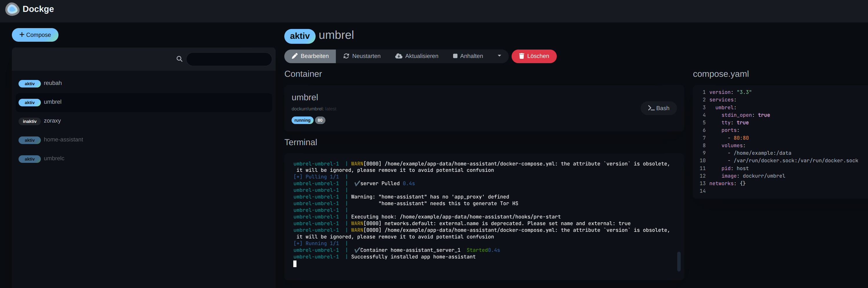Click 'stdin_open: true' line in editor
Viewport: 868px width, 288px height.
pos(745,115)
